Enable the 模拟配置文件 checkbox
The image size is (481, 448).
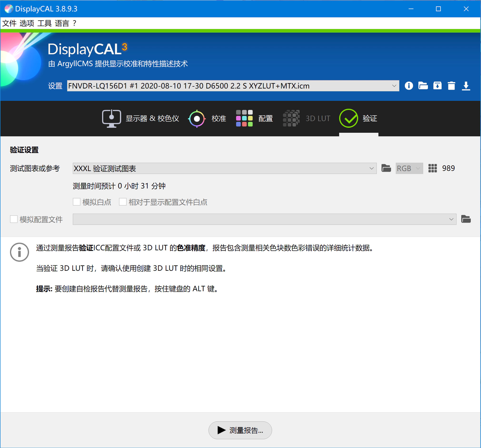click(x=14, y=219)
